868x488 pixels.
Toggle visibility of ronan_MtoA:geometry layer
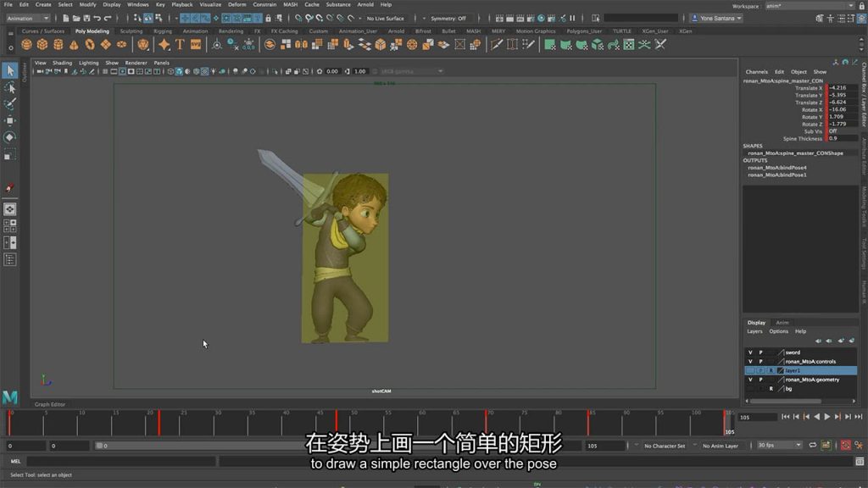pos(750,380)
